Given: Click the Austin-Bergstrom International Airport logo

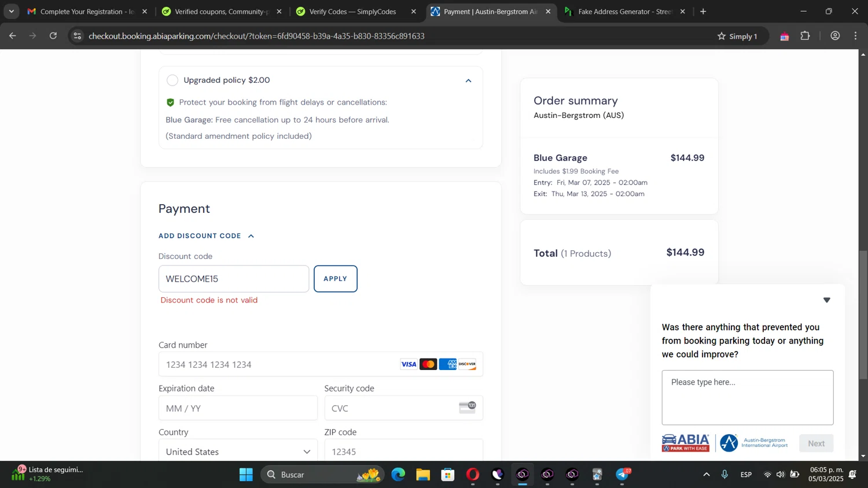Looking at the screenshot, I should [x=754, y=443].
